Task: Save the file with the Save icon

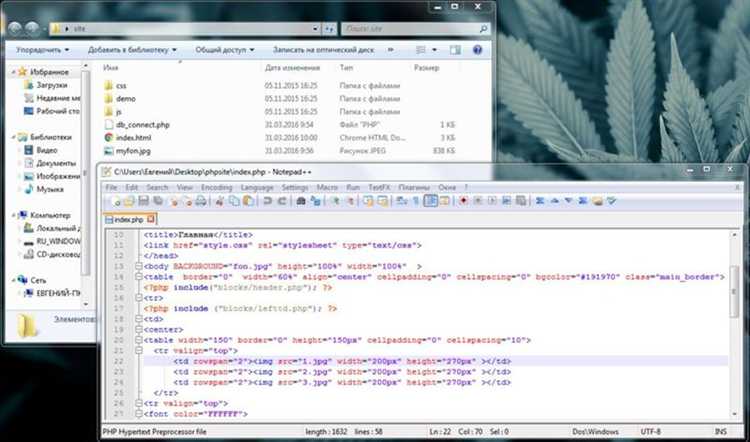Action: 144,201
